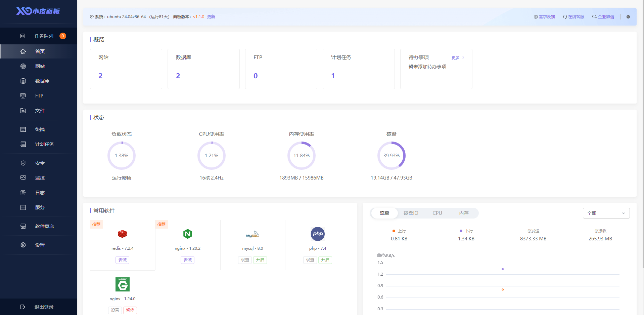Click the logout exit icon
Viewport: 644px width, 315px height.
(23, 307)
